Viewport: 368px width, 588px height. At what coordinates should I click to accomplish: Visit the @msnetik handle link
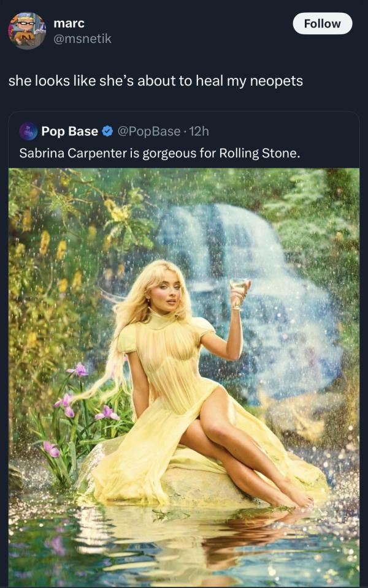(x=83, y=39)
